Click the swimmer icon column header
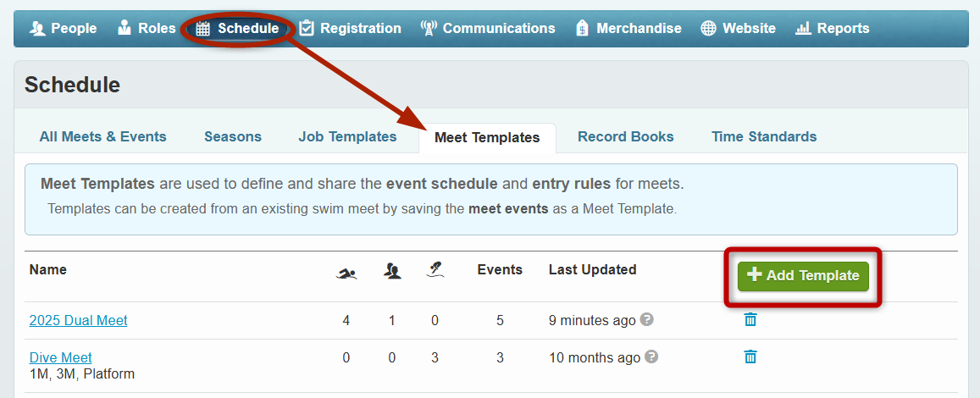This screenshot has height=398, width=980. coord(346,273)
